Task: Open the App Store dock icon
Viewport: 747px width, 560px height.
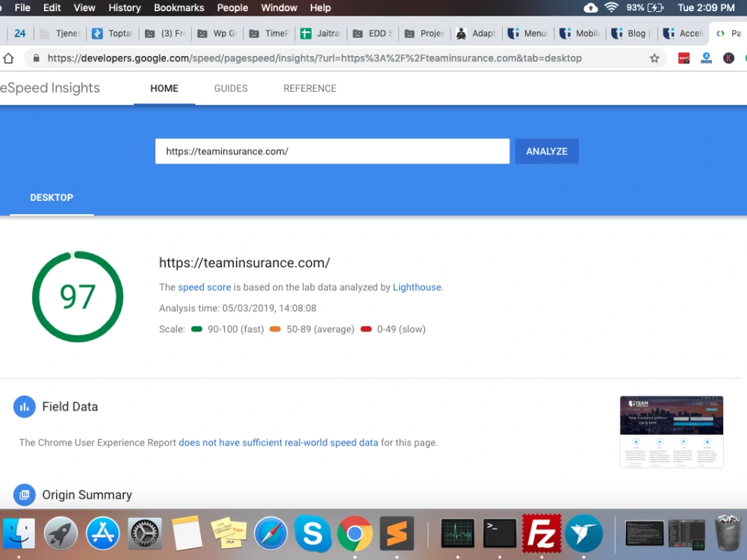Action: [x=102, y=533]
